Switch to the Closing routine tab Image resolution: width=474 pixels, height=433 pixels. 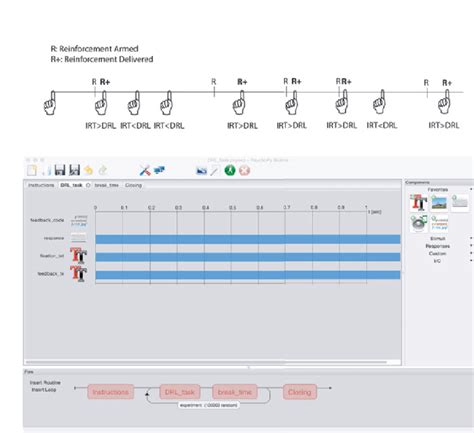133,185
